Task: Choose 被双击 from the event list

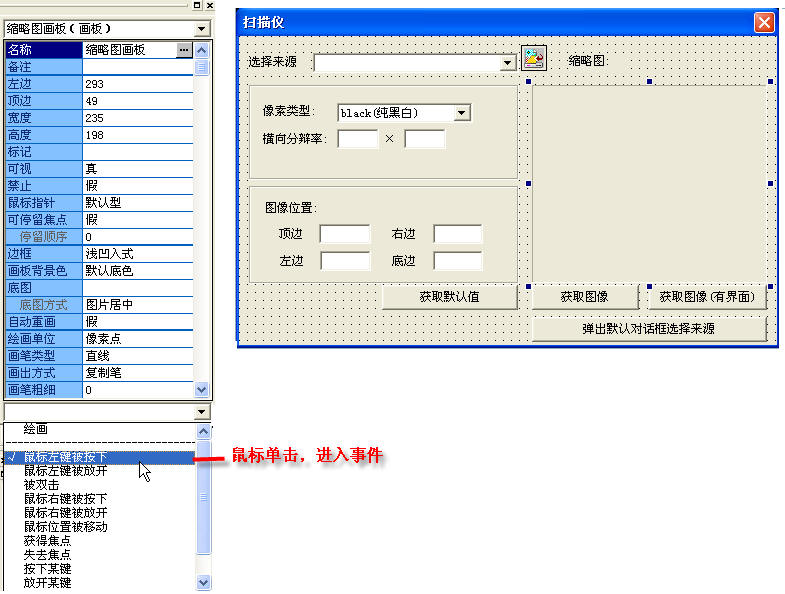Action: (x=42, y=485)
